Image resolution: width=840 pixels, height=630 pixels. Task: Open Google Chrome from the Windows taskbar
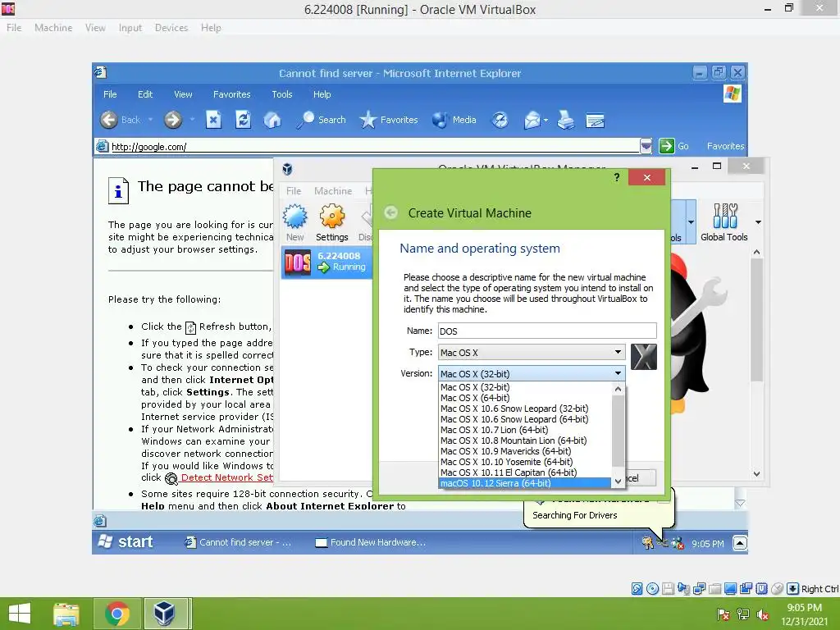click(x=116, y=613)
